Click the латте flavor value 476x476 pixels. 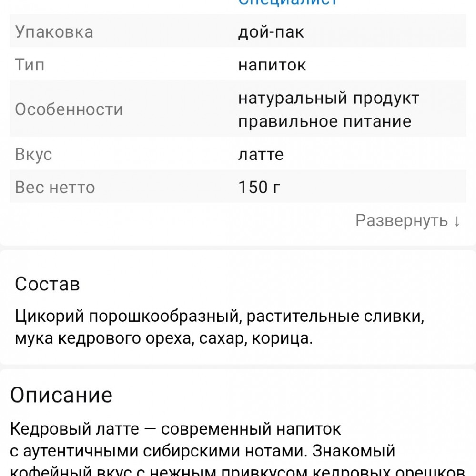tap(261, 155)
